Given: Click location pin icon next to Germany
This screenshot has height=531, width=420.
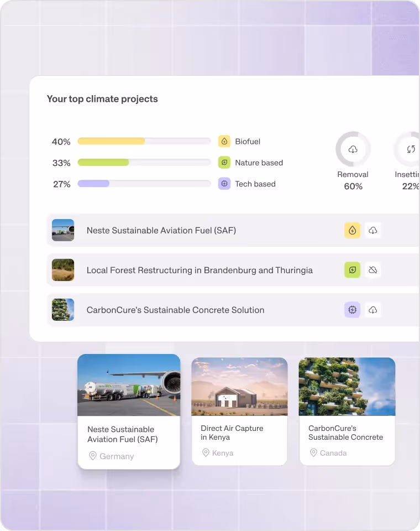Looking at the screenshot, I should pos(92,456).
